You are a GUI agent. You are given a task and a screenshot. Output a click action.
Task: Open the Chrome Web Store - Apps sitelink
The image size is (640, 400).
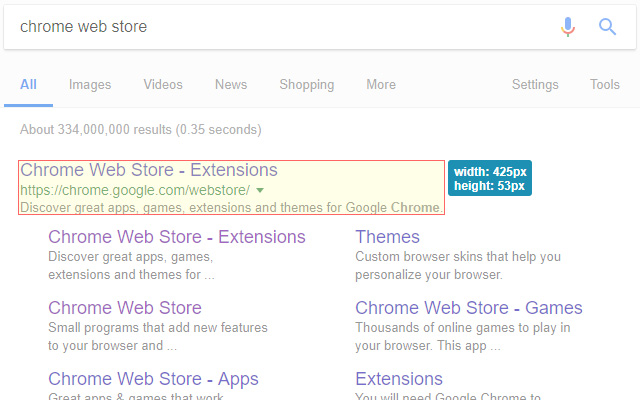pos(153,379)
